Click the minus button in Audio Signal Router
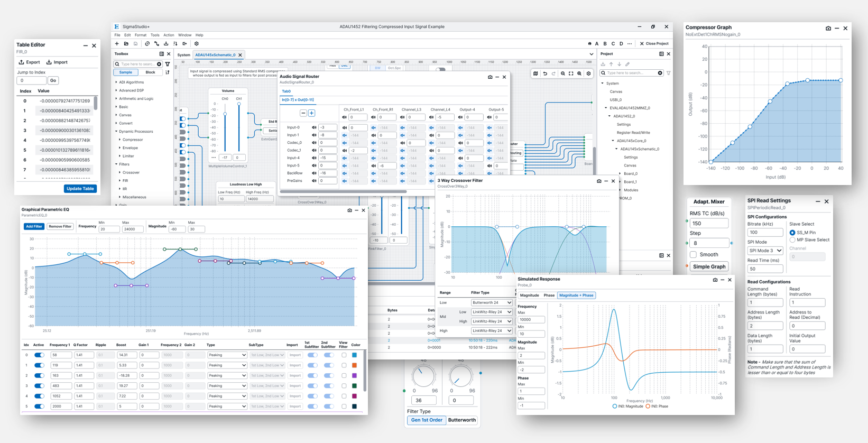The width and height of the screenshot is (868, 443). (x=303, y=113)
